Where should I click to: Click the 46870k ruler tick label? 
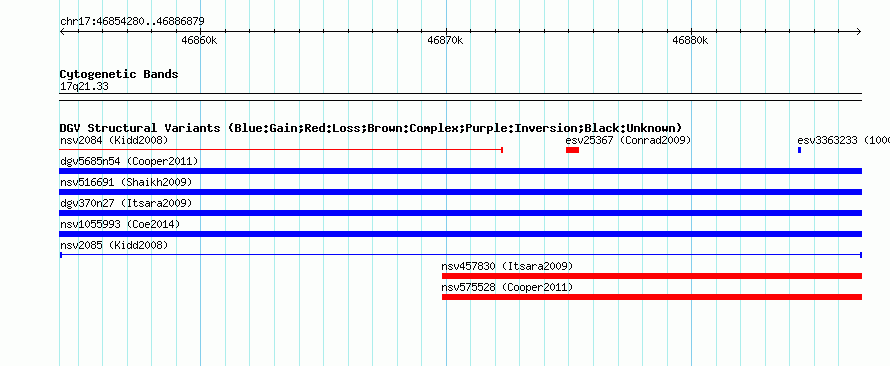click(445, 41)
